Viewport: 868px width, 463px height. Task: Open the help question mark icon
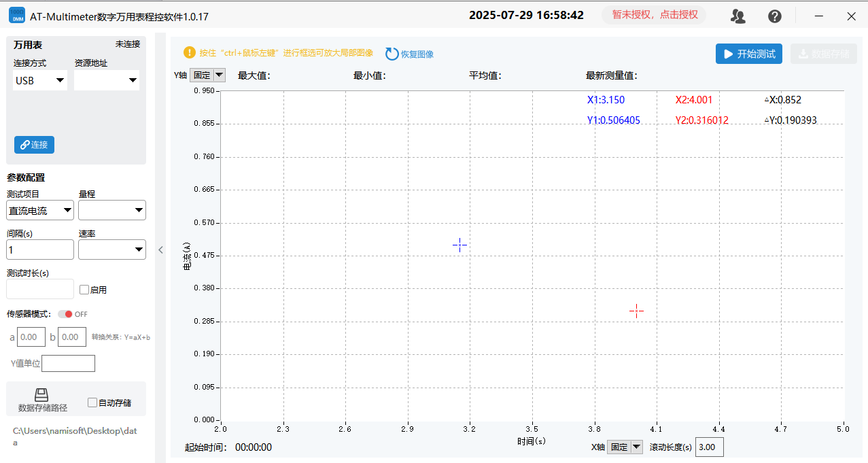[774, 16]
